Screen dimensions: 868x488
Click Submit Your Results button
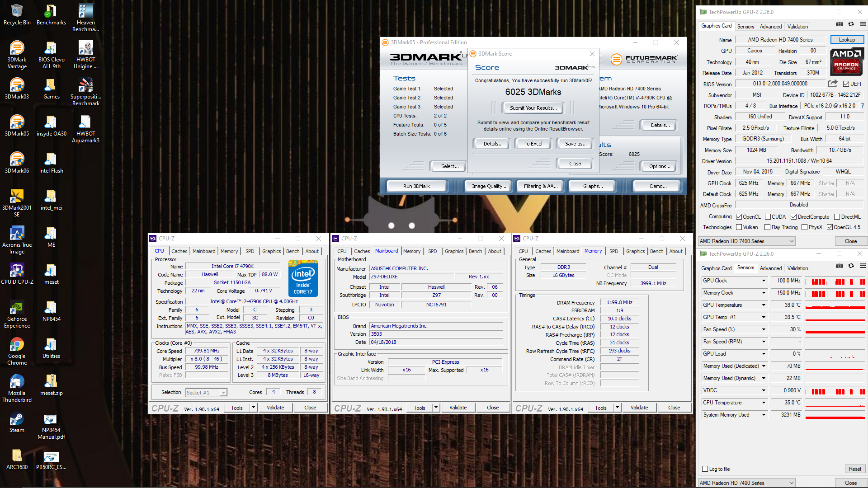coord(533,108)
